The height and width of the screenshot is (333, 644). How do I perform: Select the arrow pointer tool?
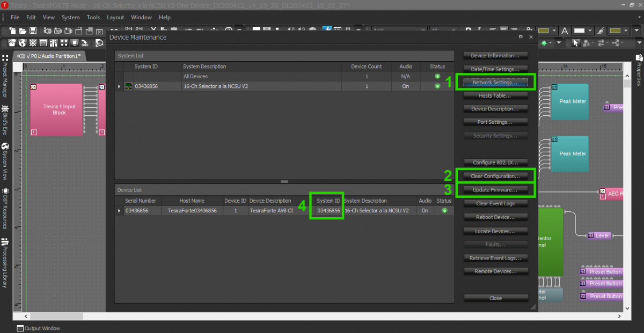click(x=576, y=42)
